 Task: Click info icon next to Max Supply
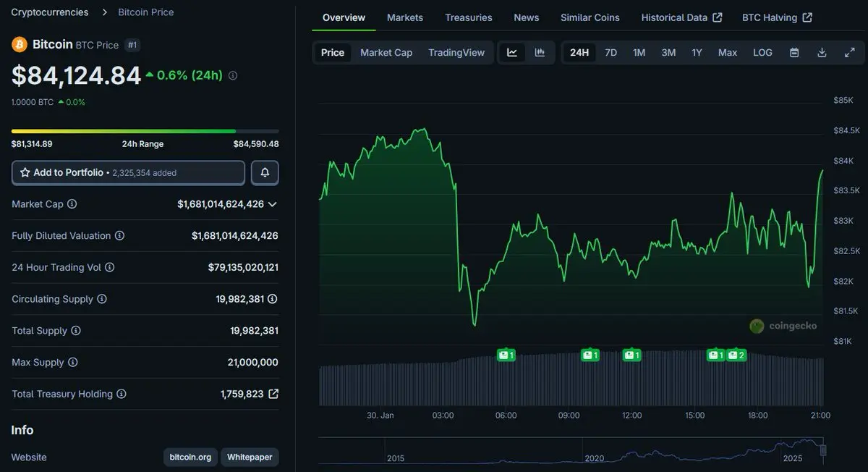point(72,362)
